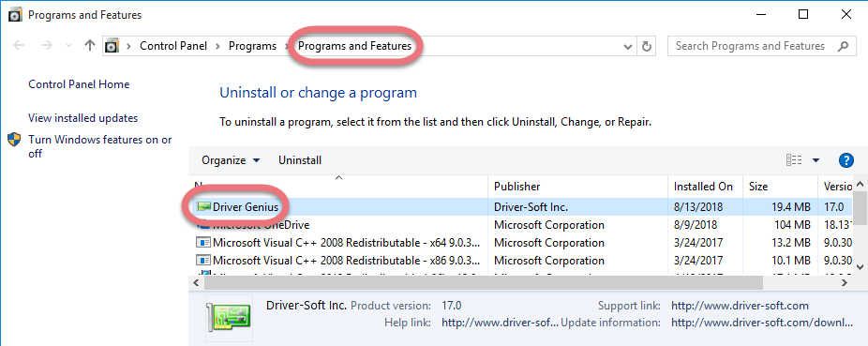Click Driver-Soft Inc. publisher cell
The width and height of the screenshot is (868, 346).
point(531,207)
